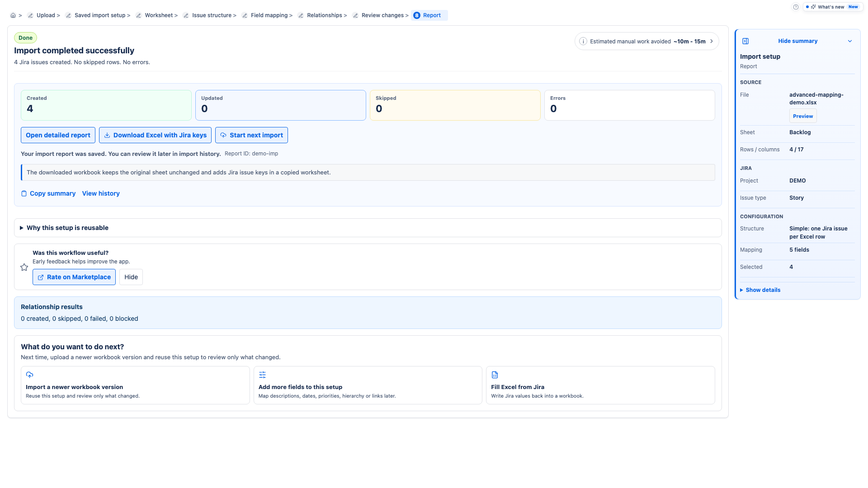868x488 pixels.
Task: Click pencil icon beside Issue structure
Action: click(186, 15)
